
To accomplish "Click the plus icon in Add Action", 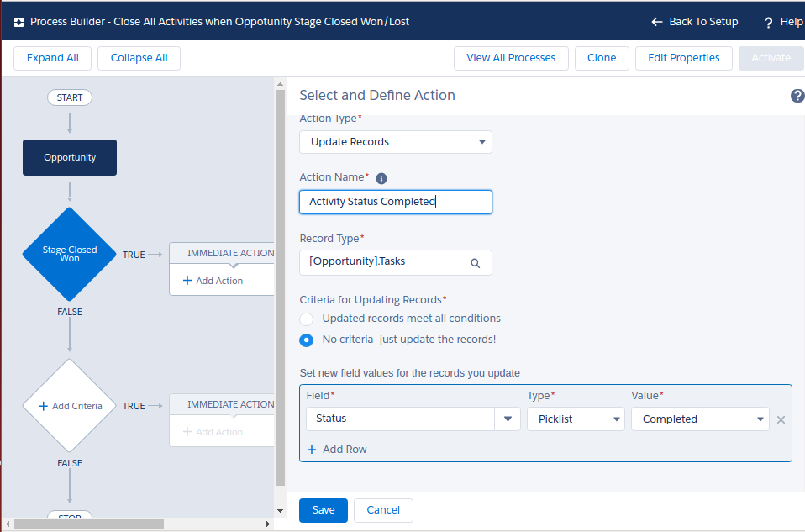I will click(x=187, y=281).
